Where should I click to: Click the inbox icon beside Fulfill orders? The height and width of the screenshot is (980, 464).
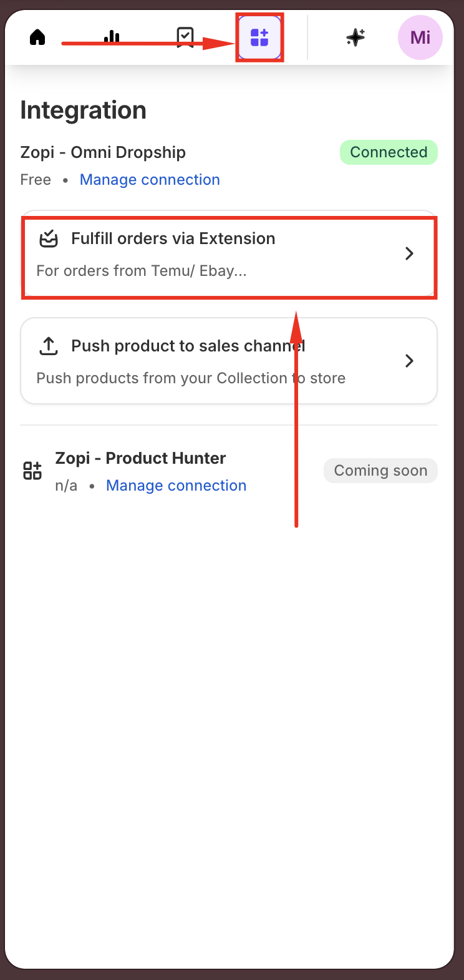coord(49,238)
